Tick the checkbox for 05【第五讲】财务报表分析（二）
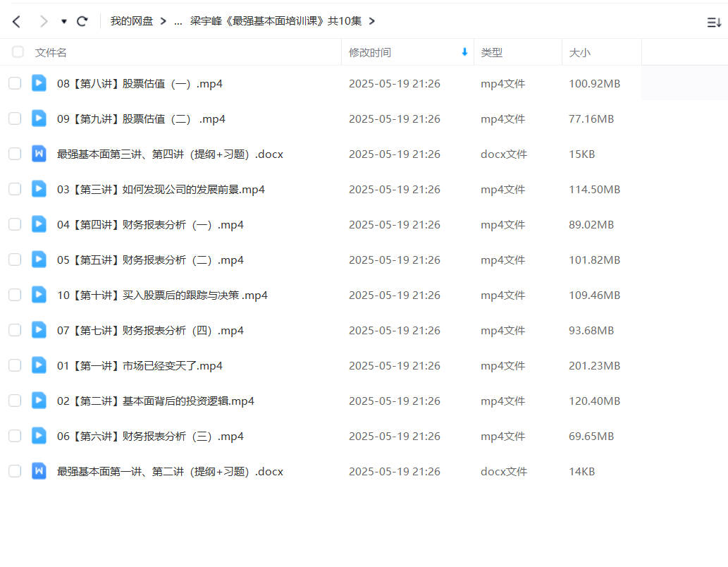Image resolution: width=728 pixels, height=567 pixels. [x=15, y=260]
